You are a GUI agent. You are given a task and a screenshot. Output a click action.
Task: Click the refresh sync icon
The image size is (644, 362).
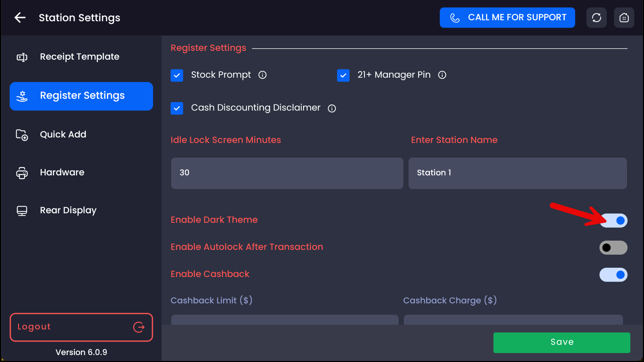(596, 17)
